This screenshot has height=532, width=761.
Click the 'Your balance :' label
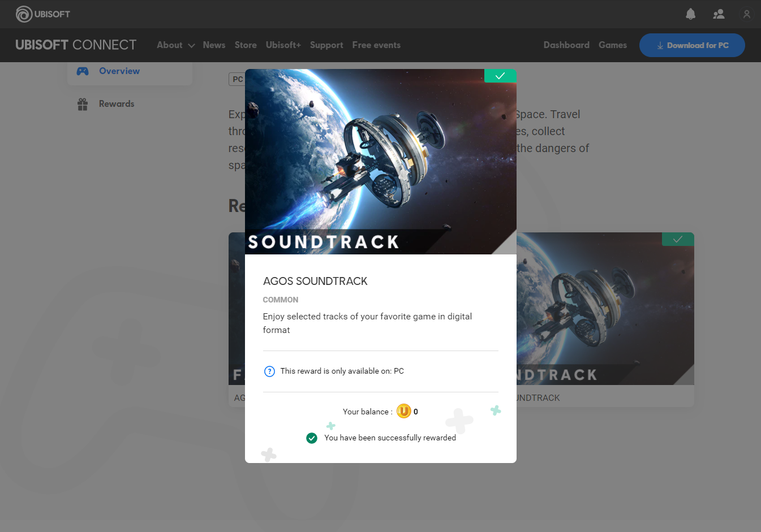pyautogui.click(x=368, y=412)
